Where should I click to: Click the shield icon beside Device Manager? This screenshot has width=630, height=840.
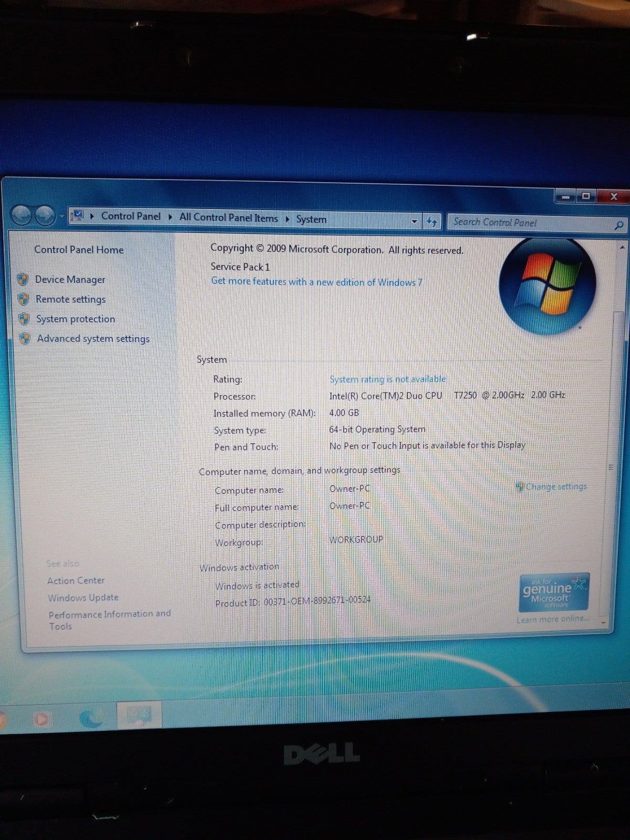[x=23, y=279]
